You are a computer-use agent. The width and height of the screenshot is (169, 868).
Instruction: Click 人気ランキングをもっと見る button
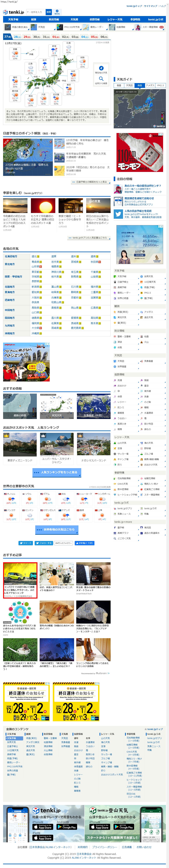coord(57,472)
